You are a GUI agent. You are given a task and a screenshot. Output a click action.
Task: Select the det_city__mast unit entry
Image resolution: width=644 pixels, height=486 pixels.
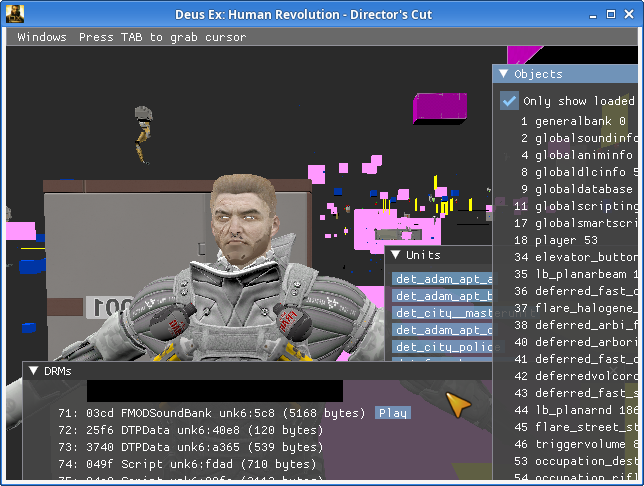[x=442, y=313]
